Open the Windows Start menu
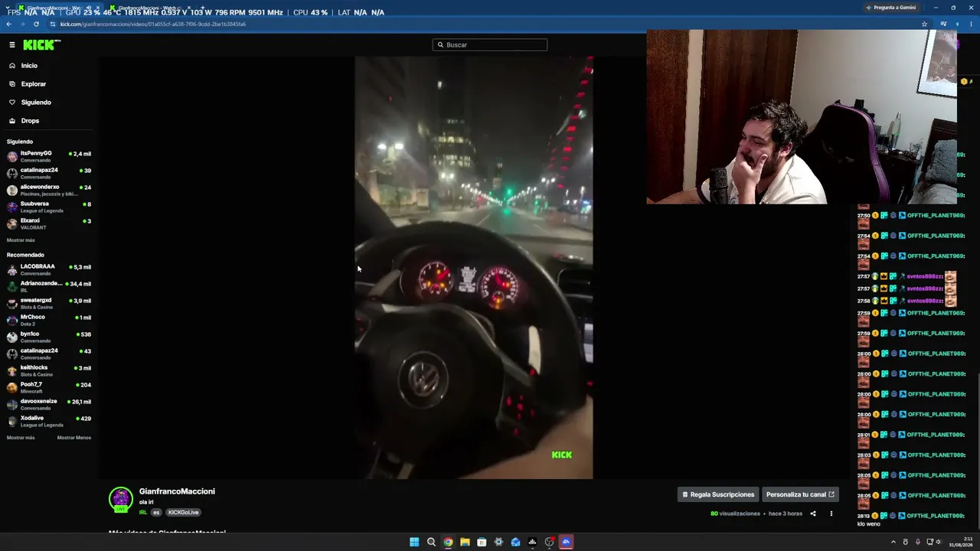980x551 pixels. (414, 542)
